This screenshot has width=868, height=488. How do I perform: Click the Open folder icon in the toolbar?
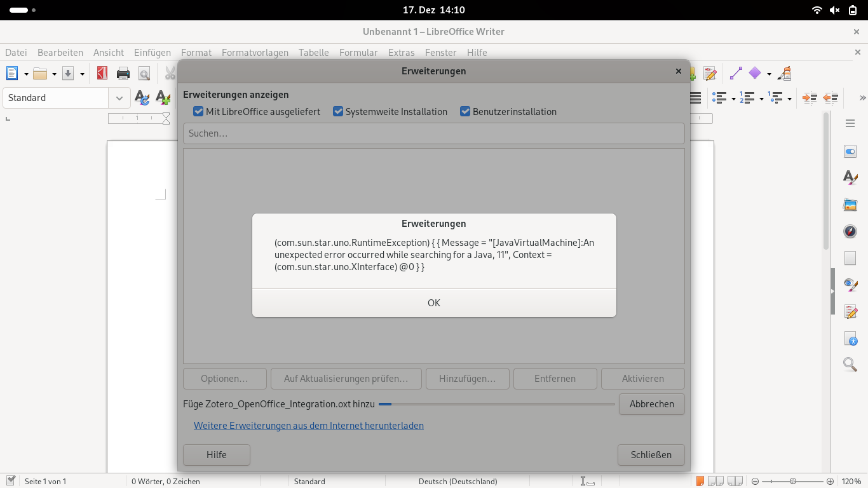tap(40, 74)
